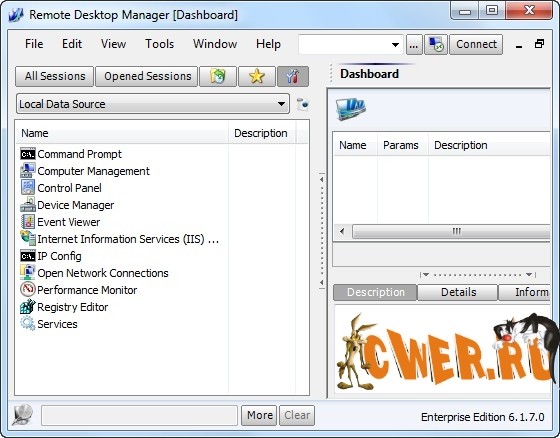Select the Performance Monitor entry
The height and width of the screenshot is (438, 560).
point(87,290)
